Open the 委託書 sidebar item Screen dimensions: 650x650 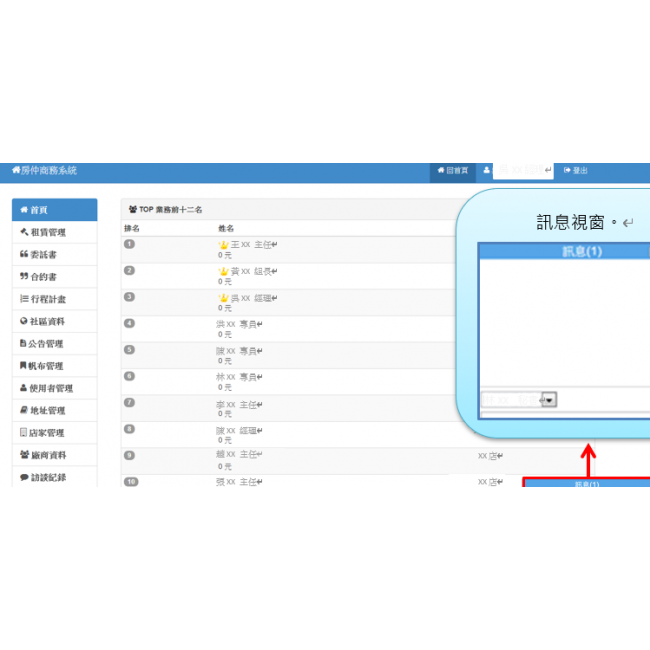tap(54, 255)
